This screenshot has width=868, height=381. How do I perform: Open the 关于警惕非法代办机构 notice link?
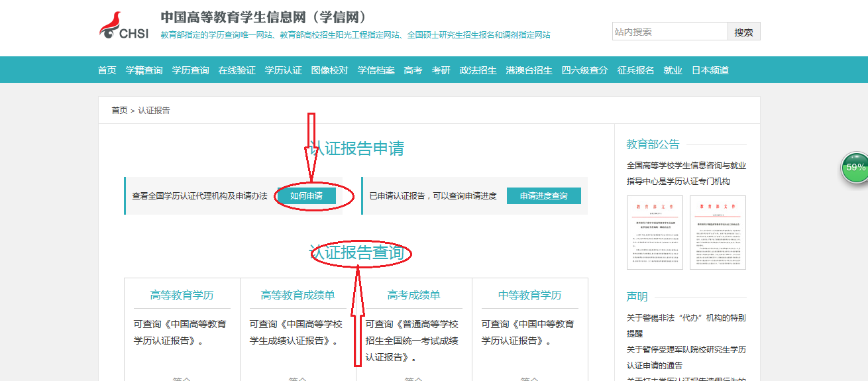point(686,318)
